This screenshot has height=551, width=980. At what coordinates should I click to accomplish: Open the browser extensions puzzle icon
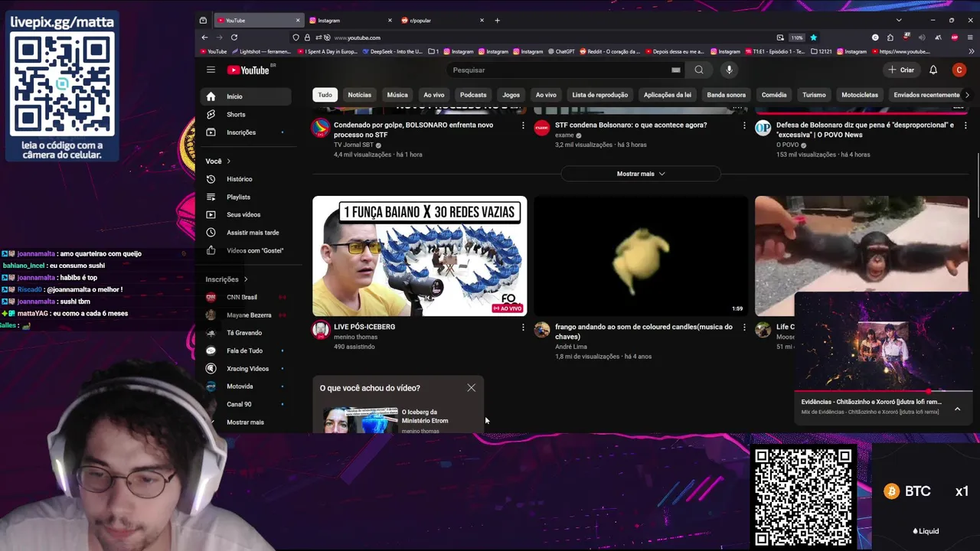pyautogui.click(x=890, y=37)
